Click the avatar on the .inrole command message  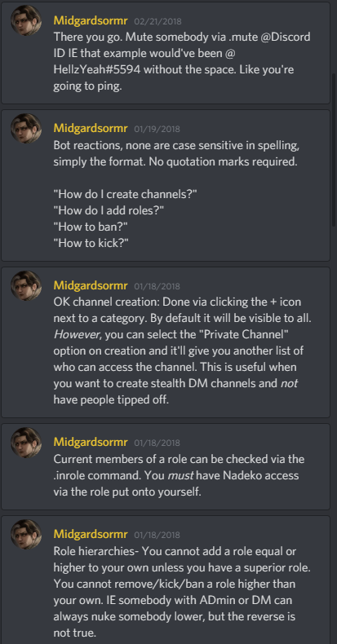click(x=26, y=443)
